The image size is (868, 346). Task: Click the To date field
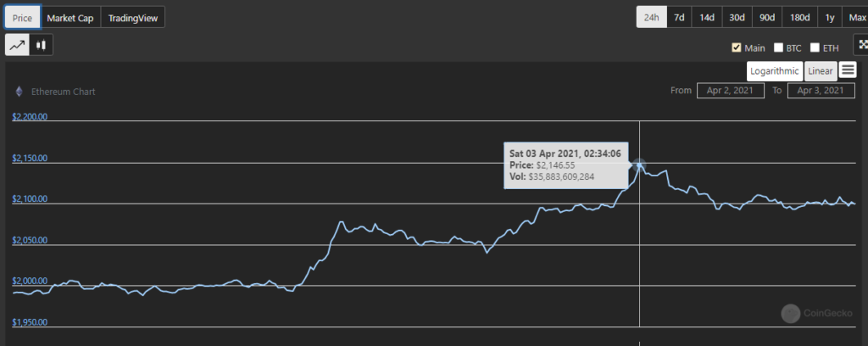[x=818, y=91]
